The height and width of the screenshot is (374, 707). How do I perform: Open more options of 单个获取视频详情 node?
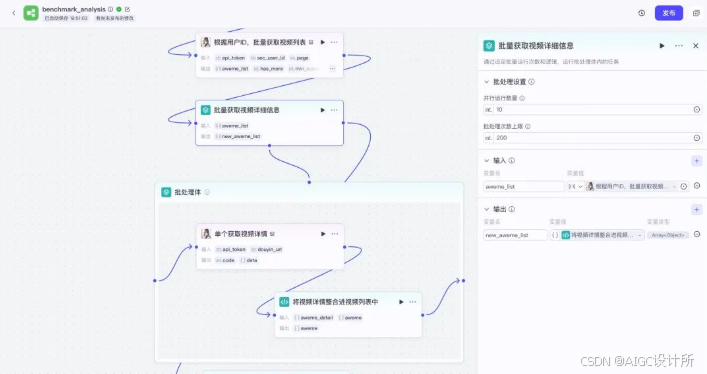click(x=335, y=234)
